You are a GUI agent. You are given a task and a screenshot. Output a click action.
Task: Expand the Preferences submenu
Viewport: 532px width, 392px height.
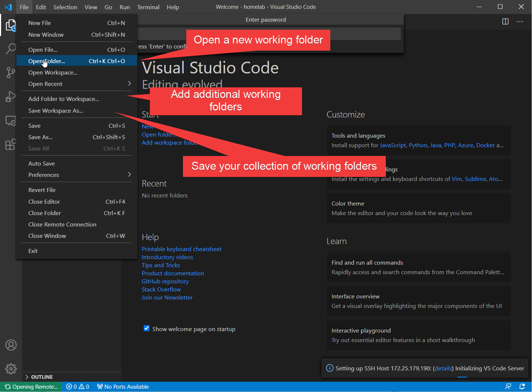tap(77, 175)
